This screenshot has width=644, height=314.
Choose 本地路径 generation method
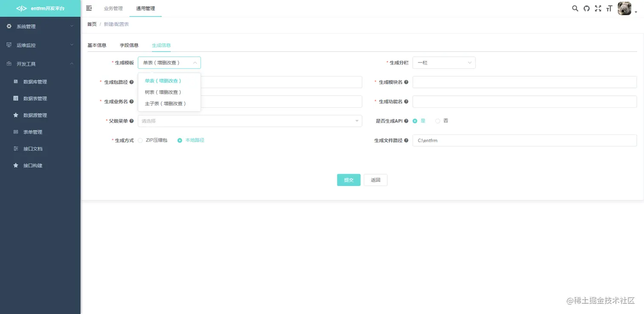pos(191,140)
